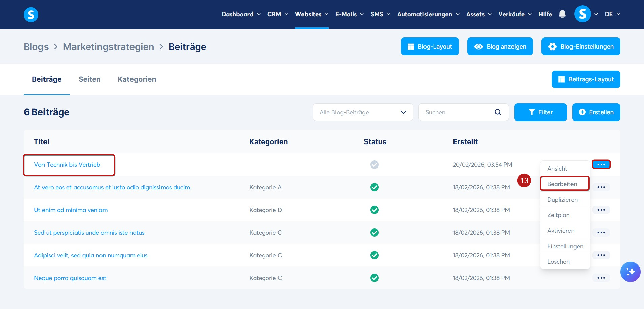Open Blog-Einstellungen
This screenshot has height=309, width=644.
[x=581, y=47]
